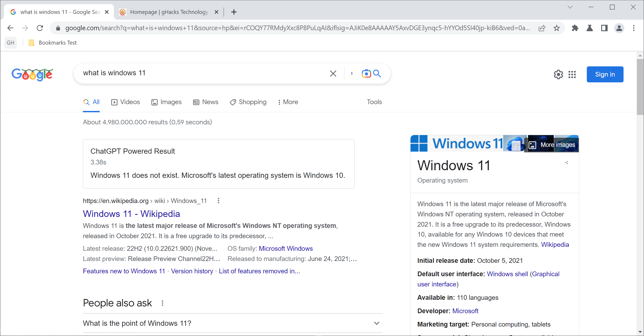
Task: Click the X to clear search input
Action: point(333,74)
